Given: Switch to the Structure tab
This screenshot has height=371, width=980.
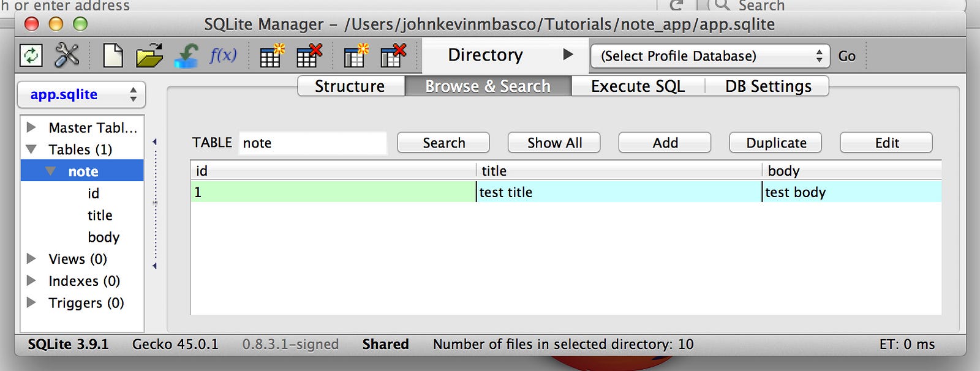Looking at the screenshot, I should [x=351, y=86].
